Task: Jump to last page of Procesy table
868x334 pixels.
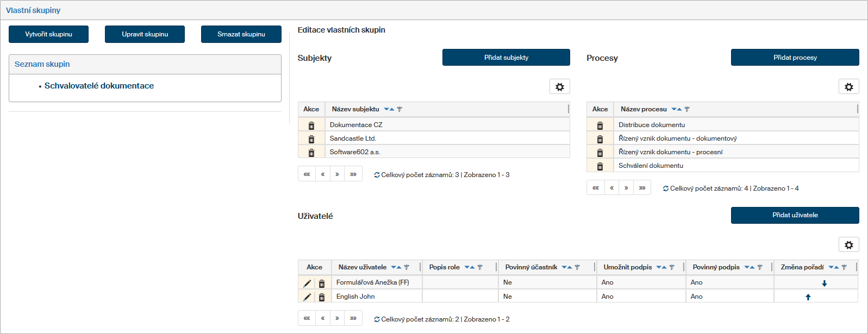Action: [x=642, y=188]
